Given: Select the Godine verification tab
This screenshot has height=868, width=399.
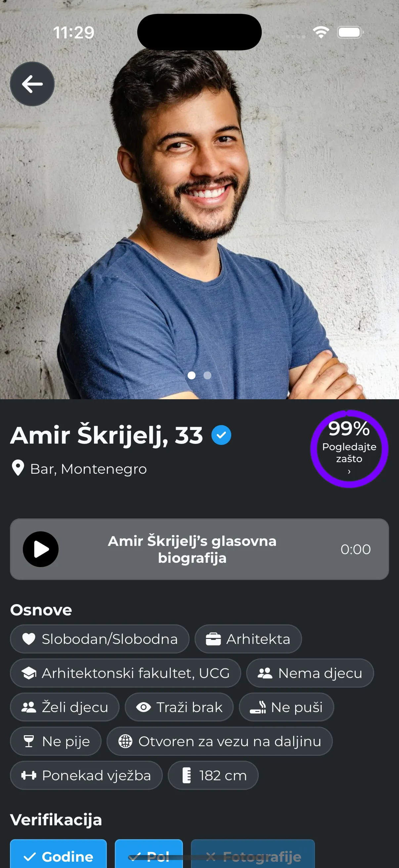Looking at the screenshot, I should (x=58, y=853).
